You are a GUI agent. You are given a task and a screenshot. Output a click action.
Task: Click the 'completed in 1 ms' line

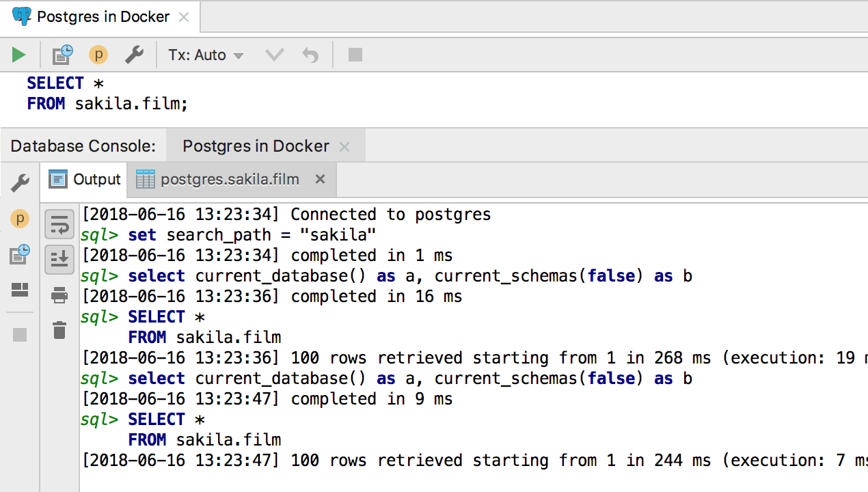267,256
